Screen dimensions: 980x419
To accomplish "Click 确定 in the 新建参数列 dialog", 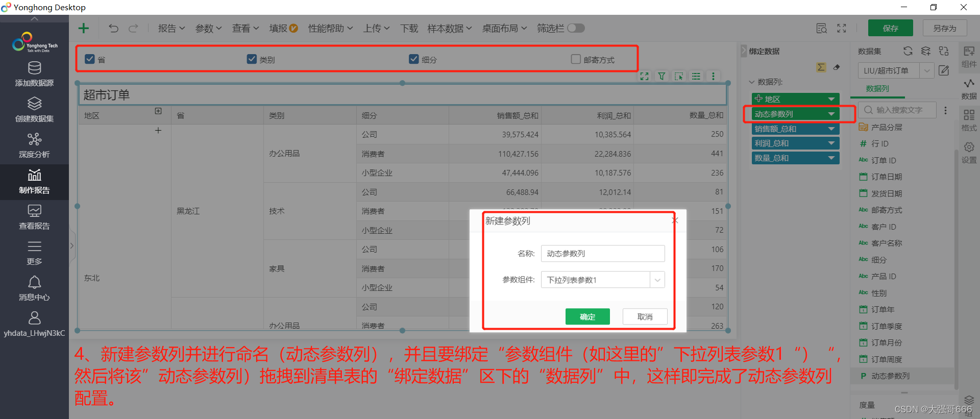I will click(587, 316).
